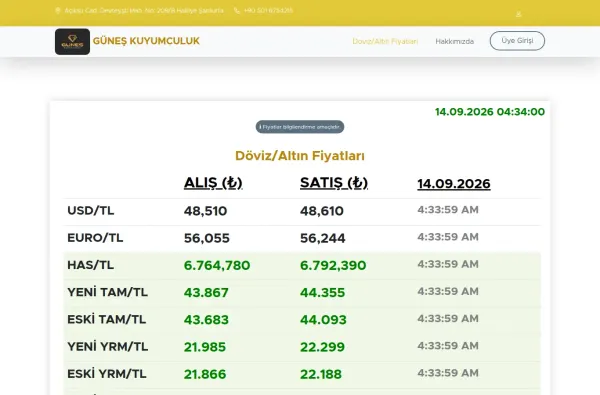The width and height of the screenshot is (600, 395).
Task: Click ESKİ YRM buying price 21.866
Action: click(x=205, y=374)
